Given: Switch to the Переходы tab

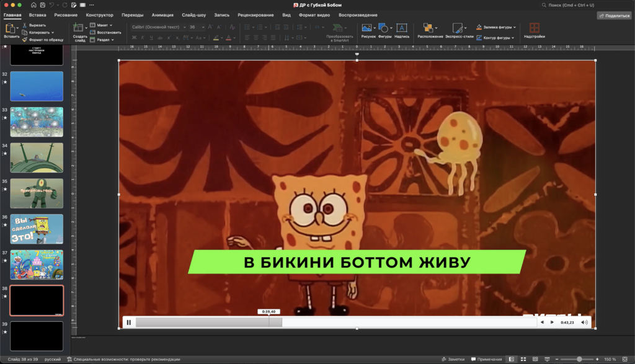Looking at the screenshot, I should (133, 15).
